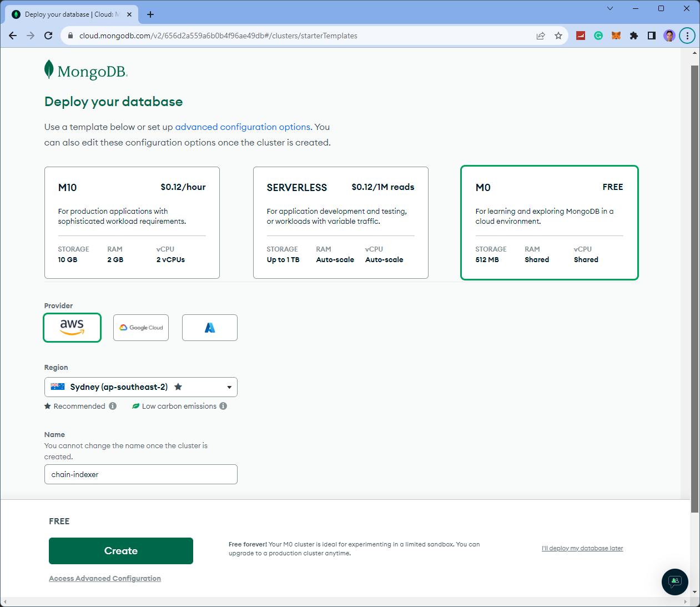Open Chrome's three-dot menu

tap(687, 36)
